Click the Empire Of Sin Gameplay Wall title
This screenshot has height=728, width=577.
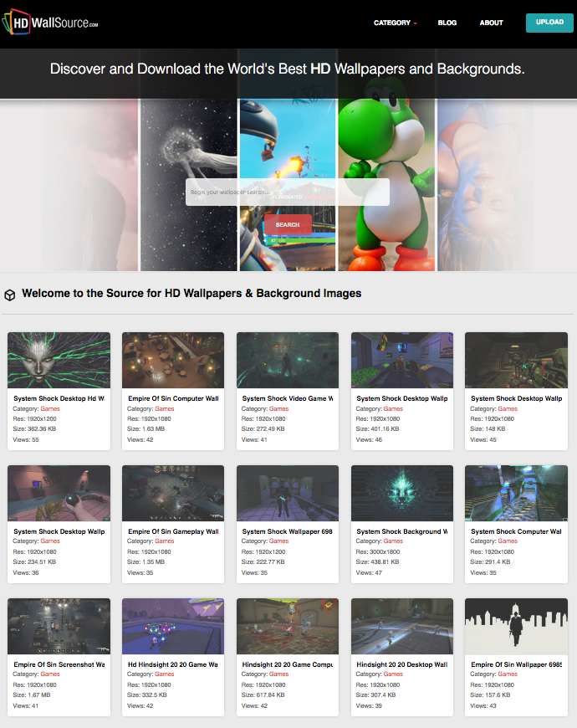pos(173,531)
